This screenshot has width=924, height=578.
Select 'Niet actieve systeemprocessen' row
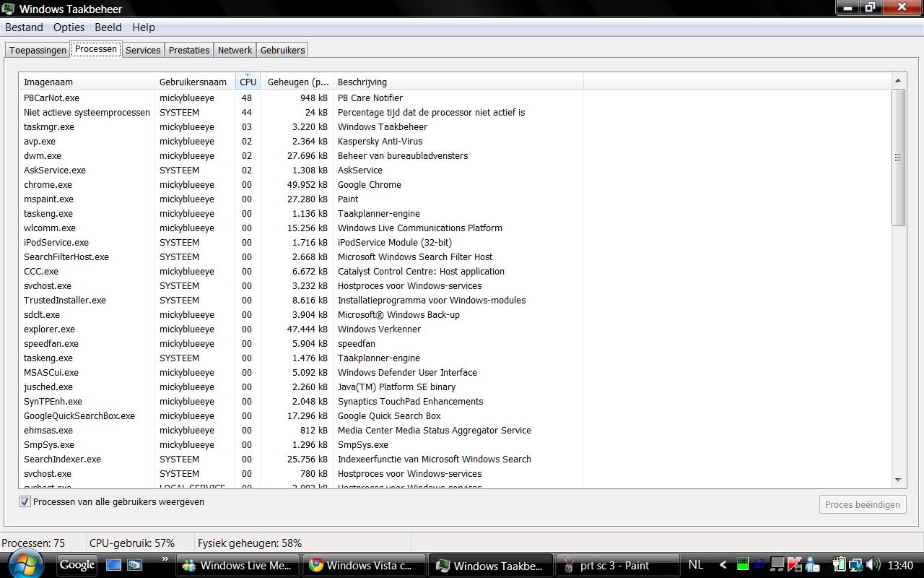(301, 112)
